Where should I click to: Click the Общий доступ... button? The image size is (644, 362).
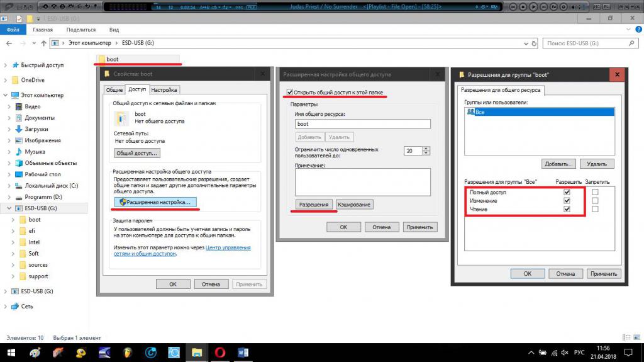click(x=136, y=153)
